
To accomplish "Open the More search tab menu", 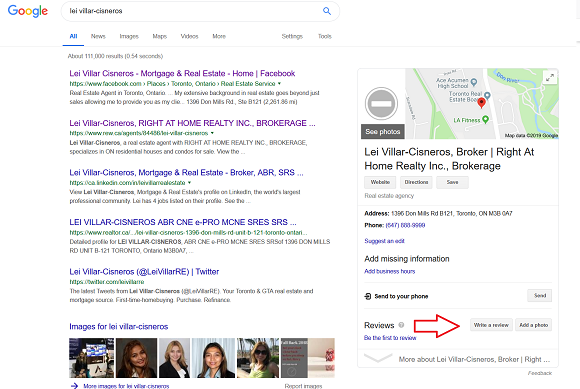I will click(219, 36).
